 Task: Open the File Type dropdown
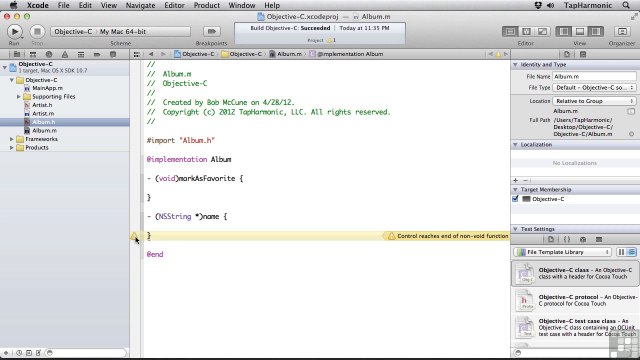594,88
